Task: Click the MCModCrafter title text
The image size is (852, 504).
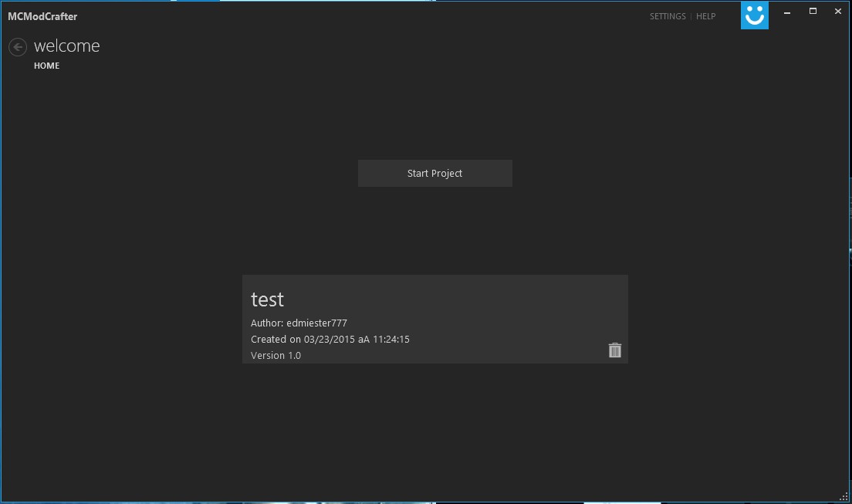Action: click(x=42, y=16)
